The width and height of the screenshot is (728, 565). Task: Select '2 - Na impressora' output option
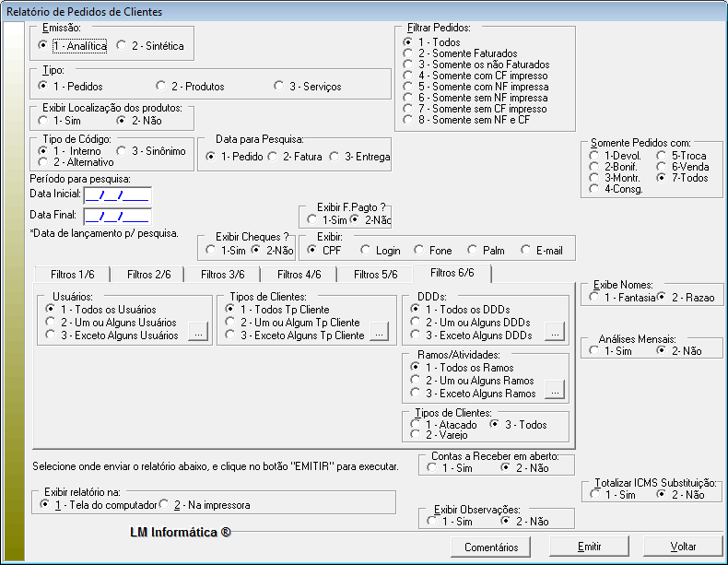coord(165,505)
